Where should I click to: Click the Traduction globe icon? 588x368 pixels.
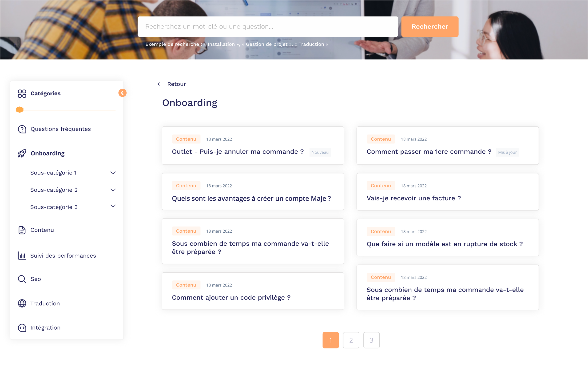pyautogui.click(x=22, y=303)
